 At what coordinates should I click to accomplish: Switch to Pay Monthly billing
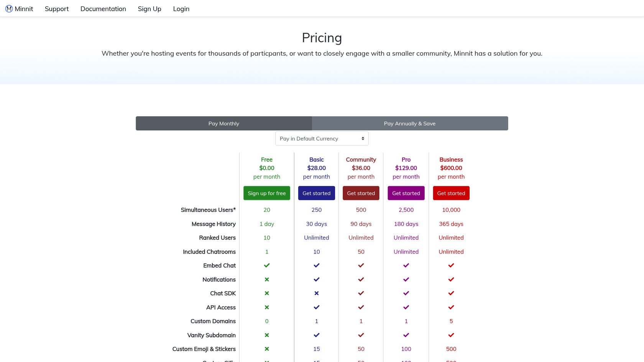pos(224,123)
